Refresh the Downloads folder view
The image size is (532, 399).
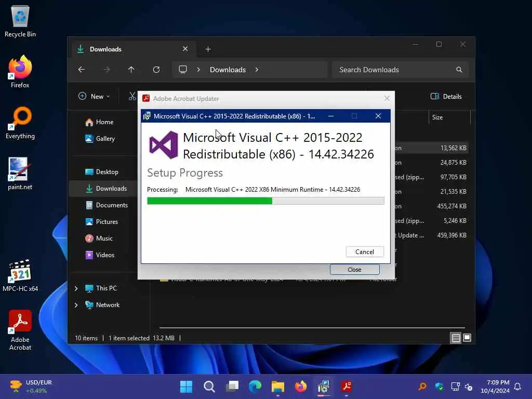pyautogui.click(x=156, y=70)
